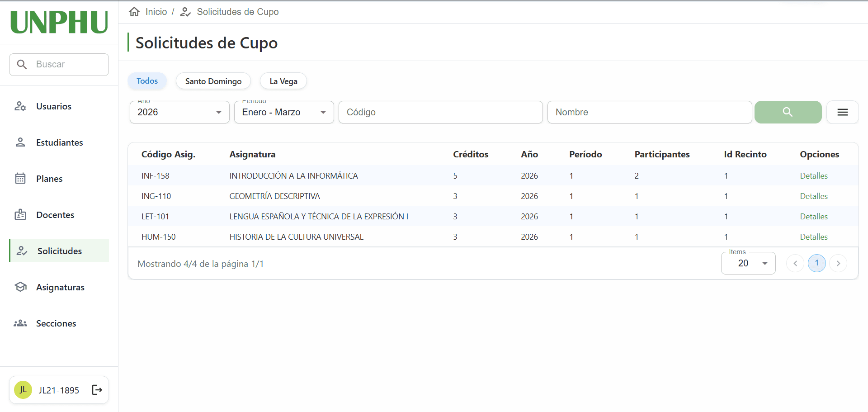Click the magnifier icon in Buscar field
Viewport: 868px width, 412px height.
(x=22, y=64)
